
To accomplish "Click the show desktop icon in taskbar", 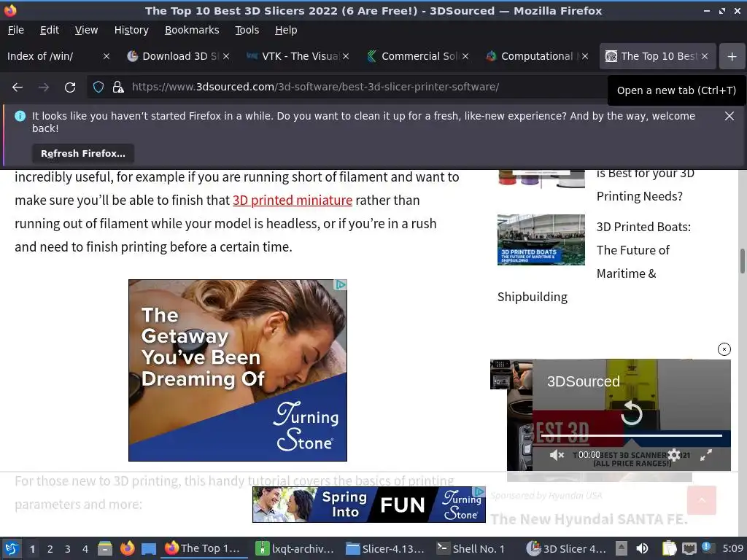I will click(149, 548).
